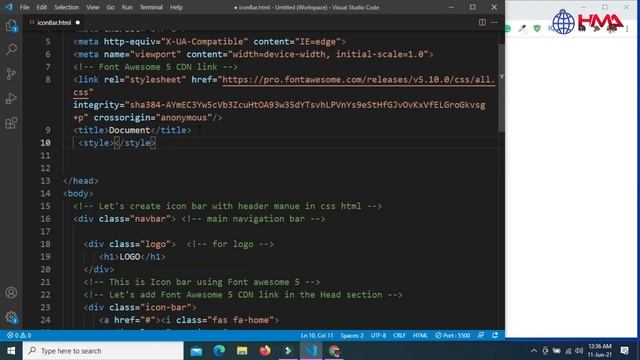Click the closing head tag

click(81, 181)
